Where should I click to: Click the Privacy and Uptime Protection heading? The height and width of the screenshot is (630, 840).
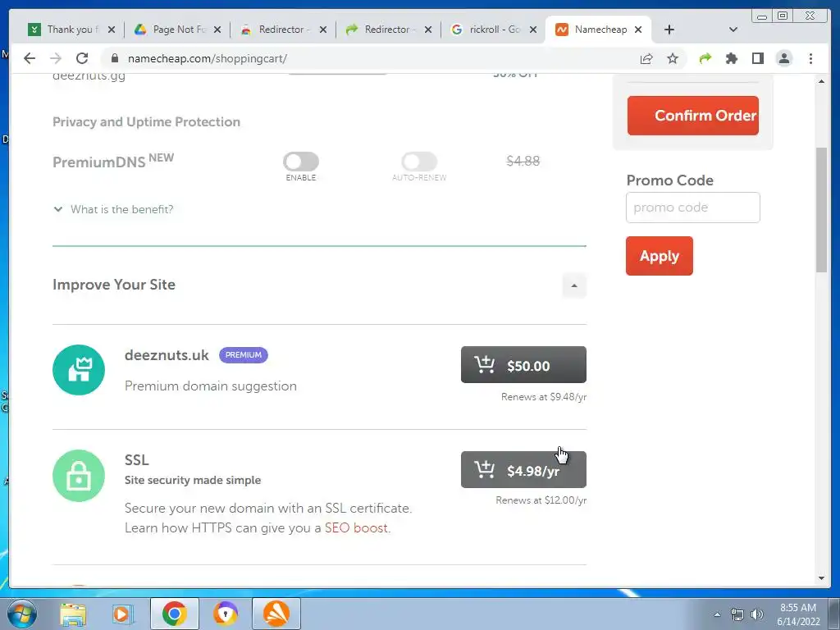click(146, 122)
